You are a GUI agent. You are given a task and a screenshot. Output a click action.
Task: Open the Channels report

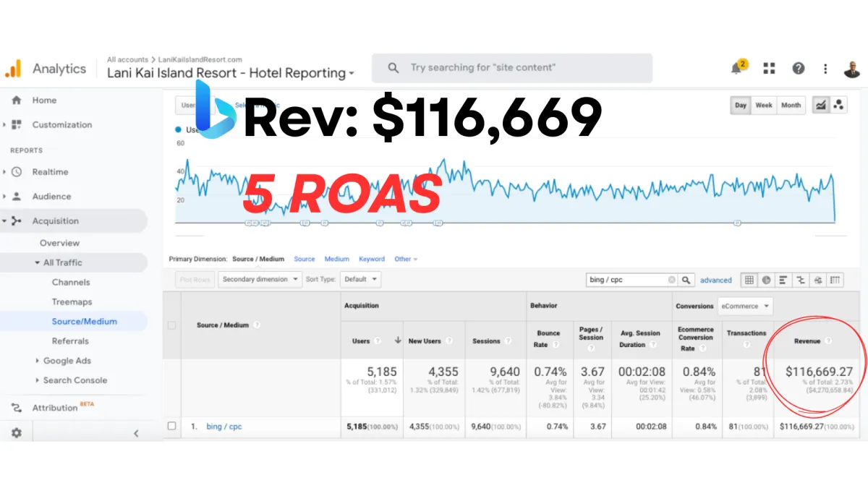coord(71,282)
